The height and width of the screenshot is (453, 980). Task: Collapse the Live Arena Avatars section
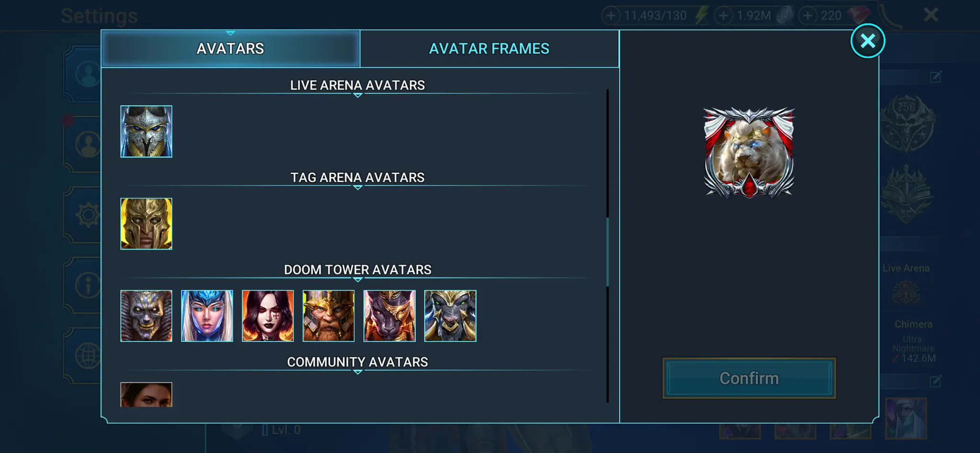coord(357,85)
